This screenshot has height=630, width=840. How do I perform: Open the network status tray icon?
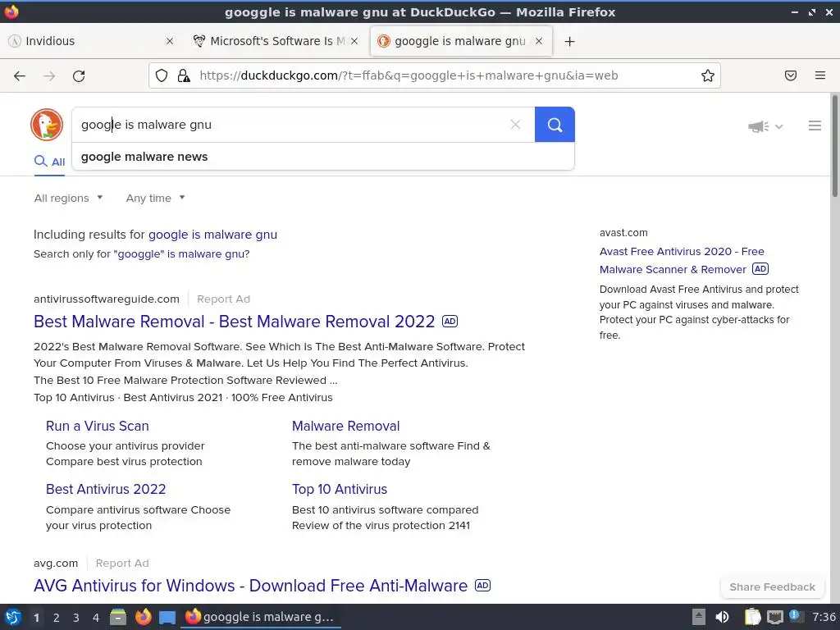pyautogui.click(x=774, y=617)
